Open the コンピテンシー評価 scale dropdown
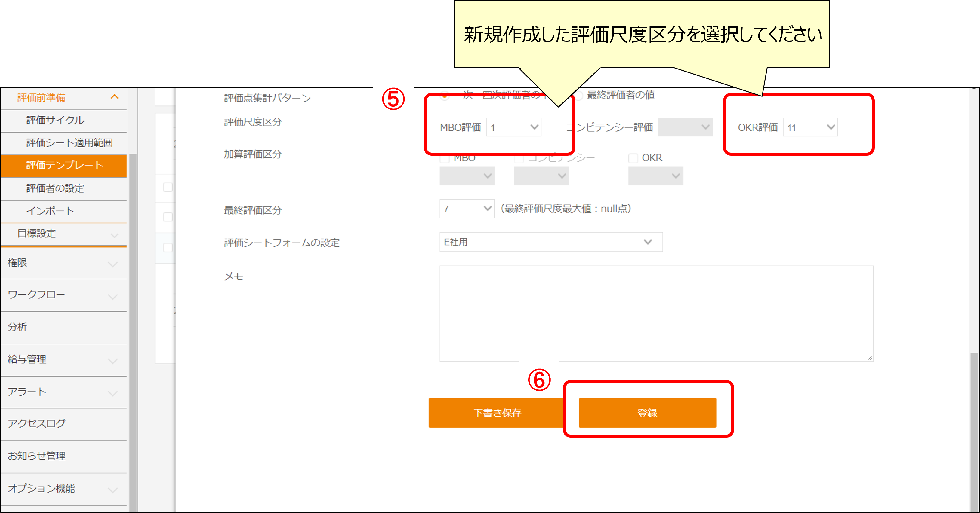The width and height of the screenshot is (980, 513). (x=685, y=127)
